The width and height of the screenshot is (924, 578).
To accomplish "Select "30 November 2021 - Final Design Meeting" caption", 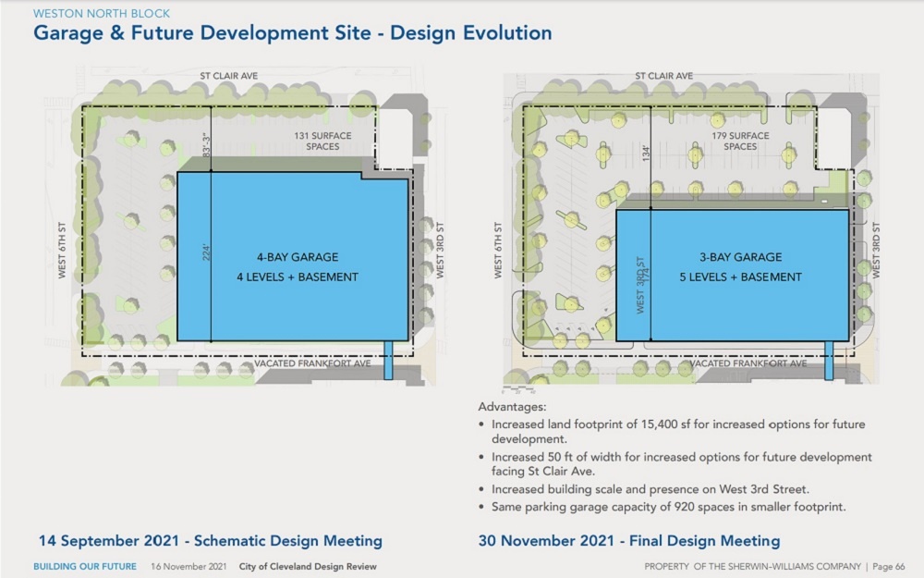I will pos(629,541).
